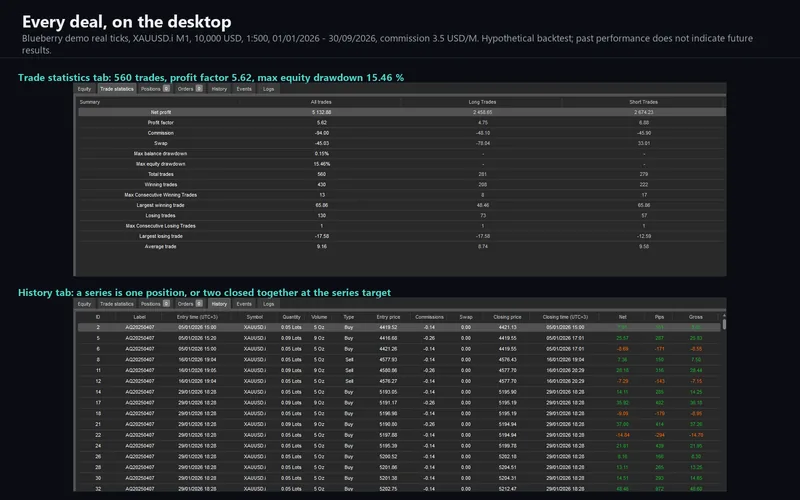Sort history by the Symbol column header
Image resolution: width=800 pixels, height=500 pixels.
click(x=255, y=317)
